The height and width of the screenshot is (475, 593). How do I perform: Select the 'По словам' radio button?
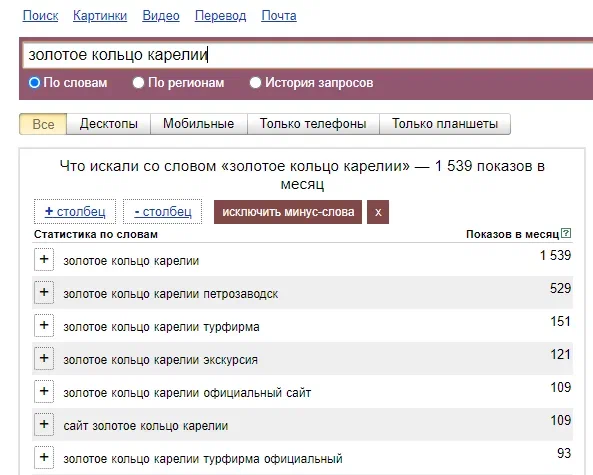(x=34, y=82)
